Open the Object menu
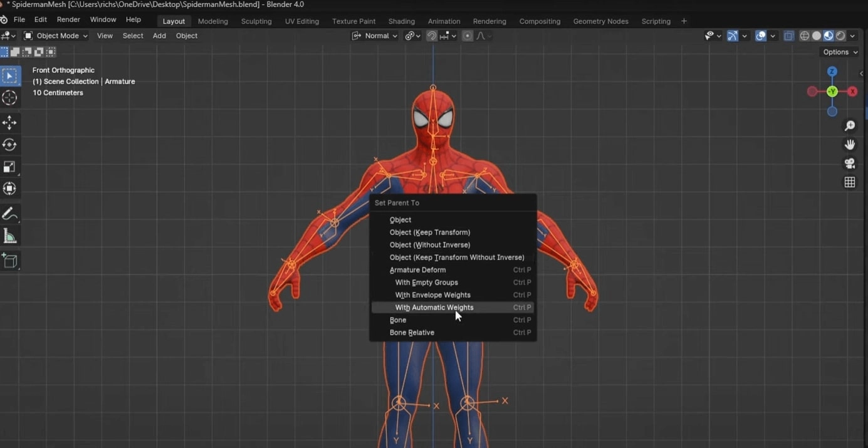868x448 pixels. pos(186,36)
